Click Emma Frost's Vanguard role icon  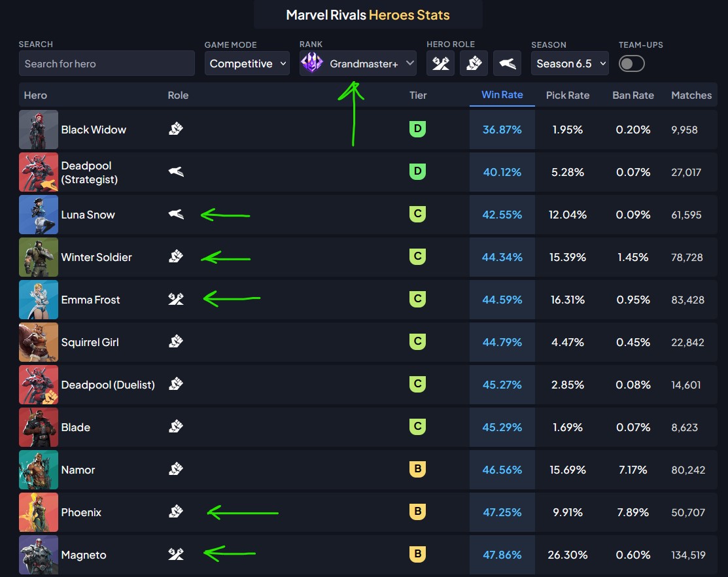pos(176,299)
